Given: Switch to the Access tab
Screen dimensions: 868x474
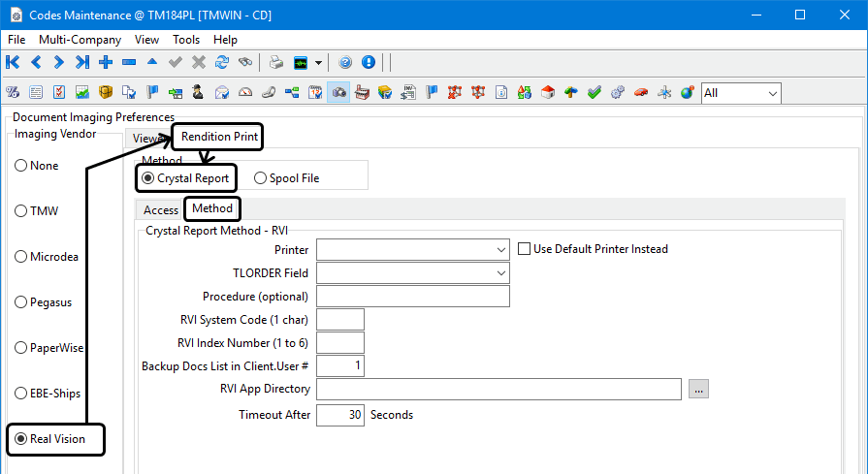Looking at the screenshot, I should coord(161,209).
